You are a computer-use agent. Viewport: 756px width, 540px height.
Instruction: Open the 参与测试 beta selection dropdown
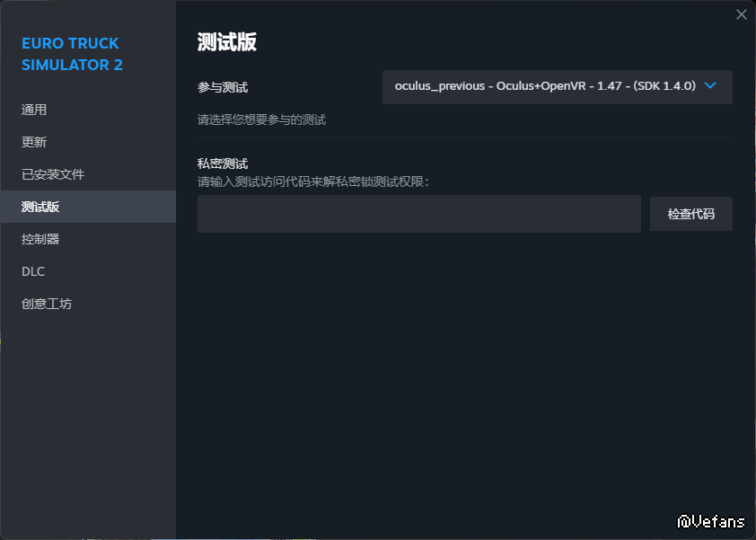(557, 87)
